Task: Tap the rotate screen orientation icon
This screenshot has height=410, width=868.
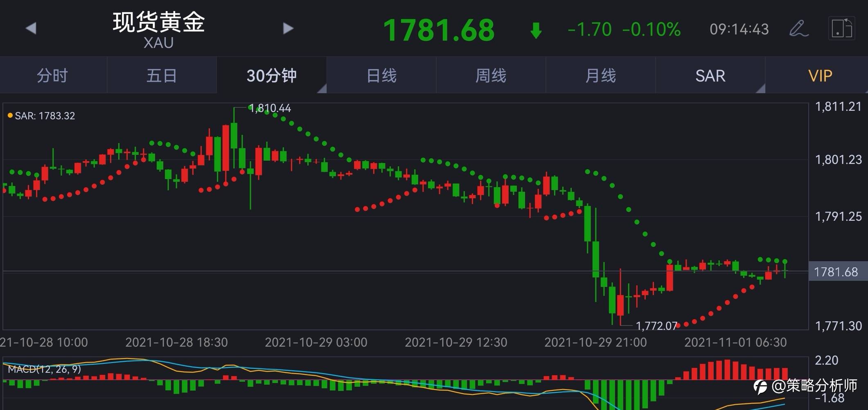Action: click(841, 28)
